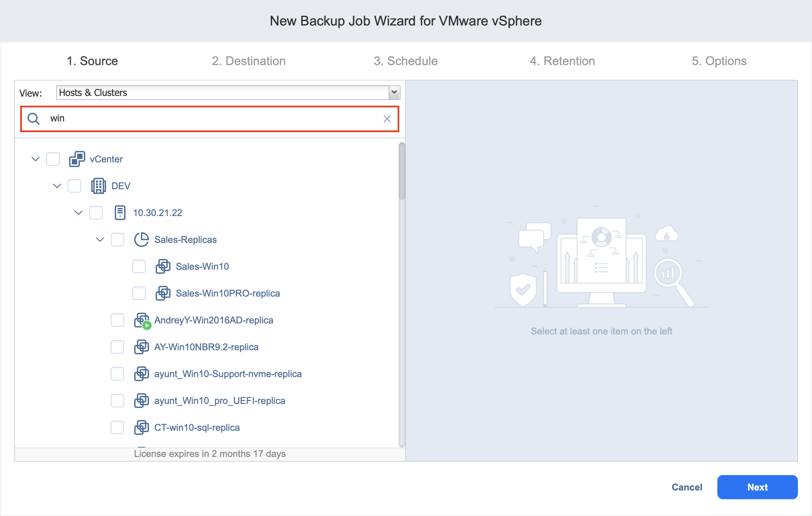Viewport: 812px width, 516px height.
Task: Cancel the backup job wizard
Action: tap(687, 487)
